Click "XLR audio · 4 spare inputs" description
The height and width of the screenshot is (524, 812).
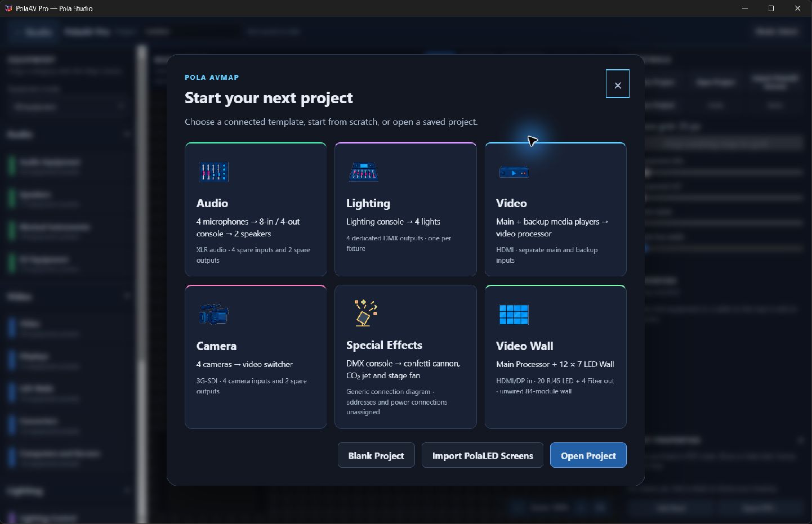253,255
